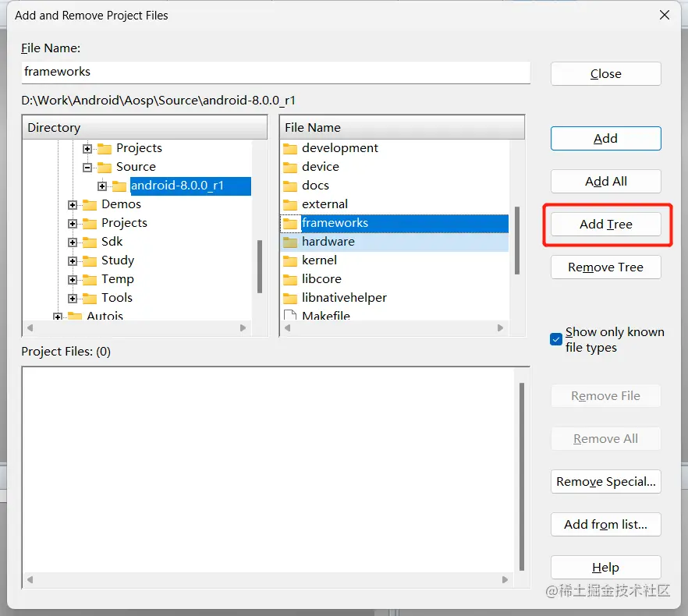Viewport: 688px width, 616px height.
Task: Click File Name pane left scroll arrow
Action: pyautogui.click(x=288, y=327)
